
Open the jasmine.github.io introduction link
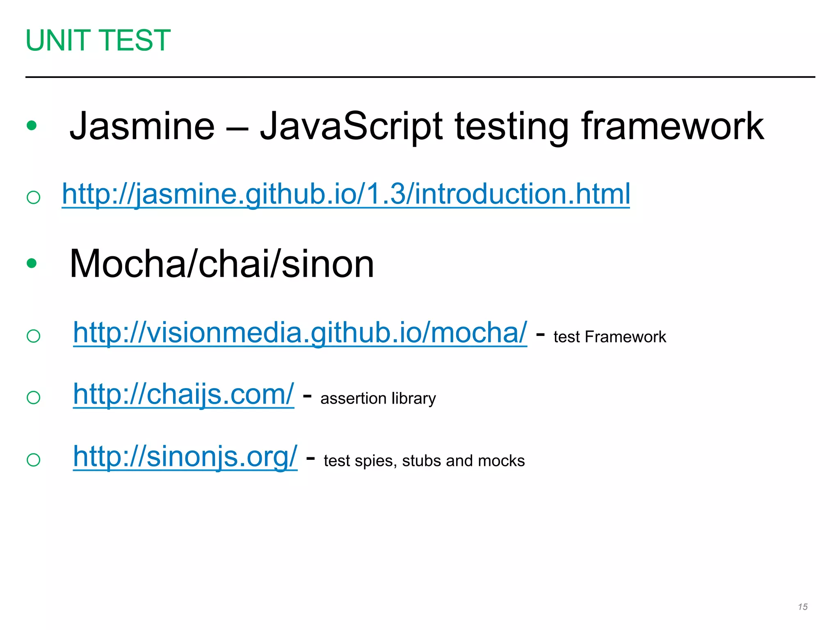point(346,194)
